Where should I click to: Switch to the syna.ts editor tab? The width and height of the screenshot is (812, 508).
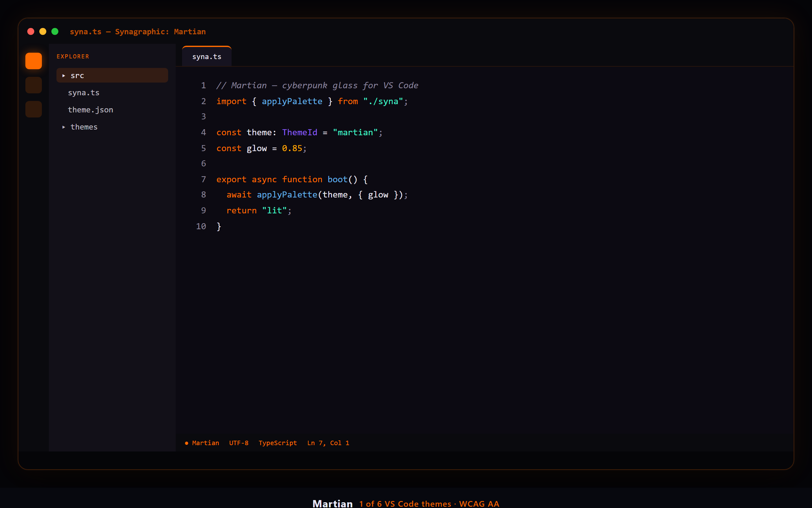tap(207, 57)
